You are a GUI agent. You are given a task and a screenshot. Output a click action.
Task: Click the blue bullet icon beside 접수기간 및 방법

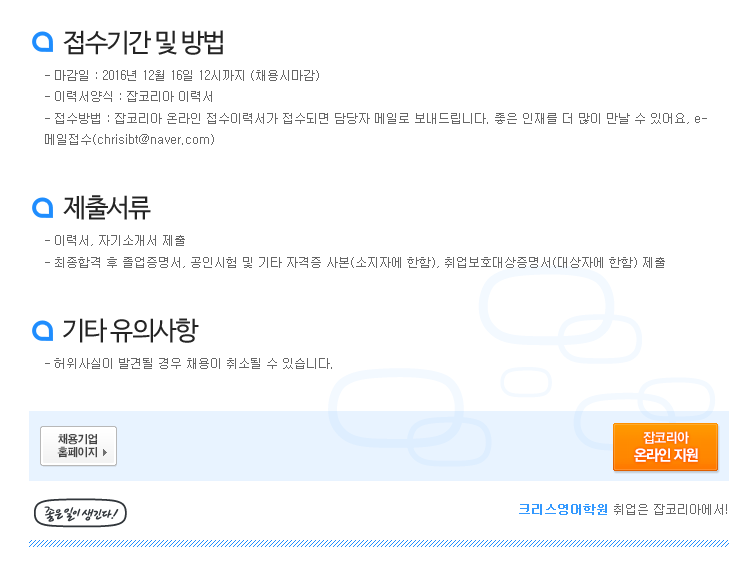43,42
